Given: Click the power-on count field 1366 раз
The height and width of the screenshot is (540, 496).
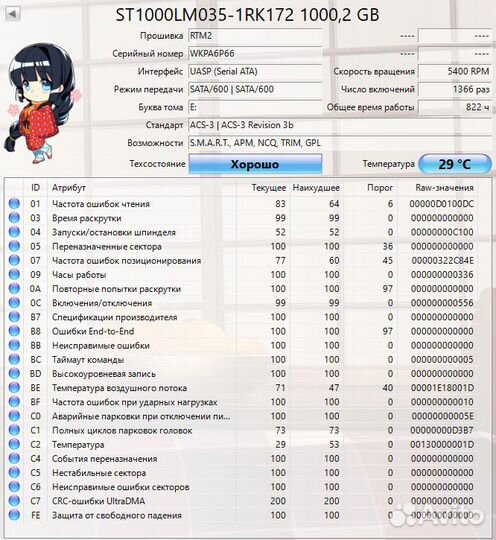Looking at the screenshot, I should (454, 90).
